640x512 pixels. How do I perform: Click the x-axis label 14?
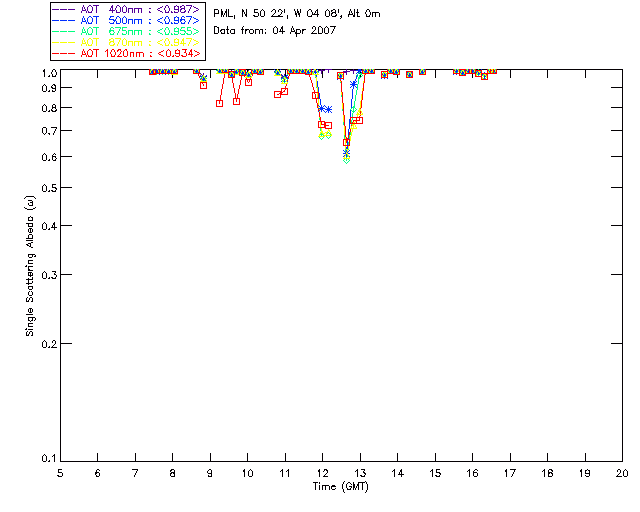[398, 473]
